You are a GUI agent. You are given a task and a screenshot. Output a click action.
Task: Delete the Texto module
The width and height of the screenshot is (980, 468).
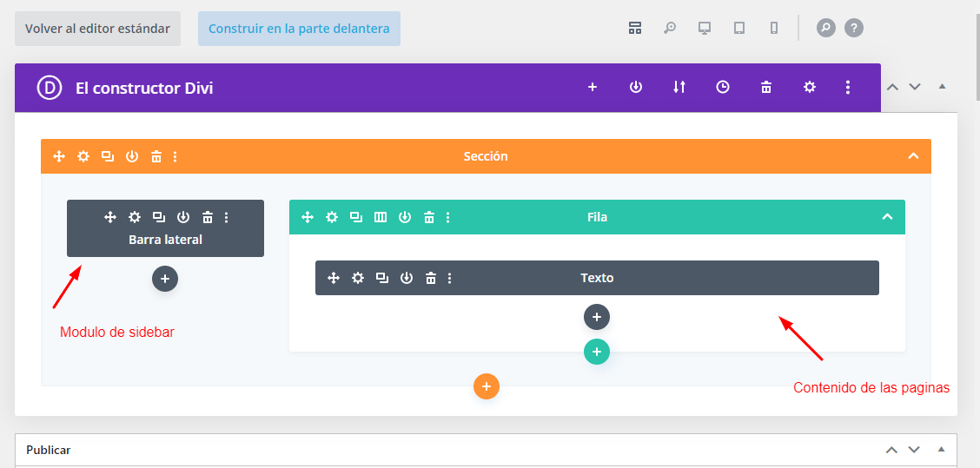pyautogui.click(x=431, y=278)
